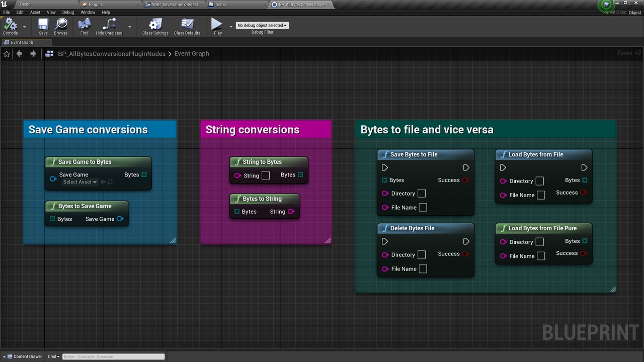Open the Asset menu
Screen dimensions: 644x362
pyautogui.click(x=35, y=12)
